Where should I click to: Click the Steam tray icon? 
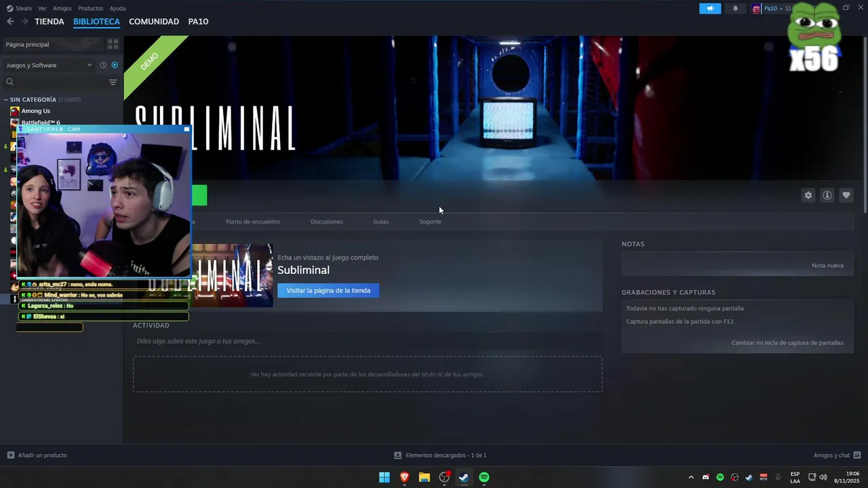[749, 477]
